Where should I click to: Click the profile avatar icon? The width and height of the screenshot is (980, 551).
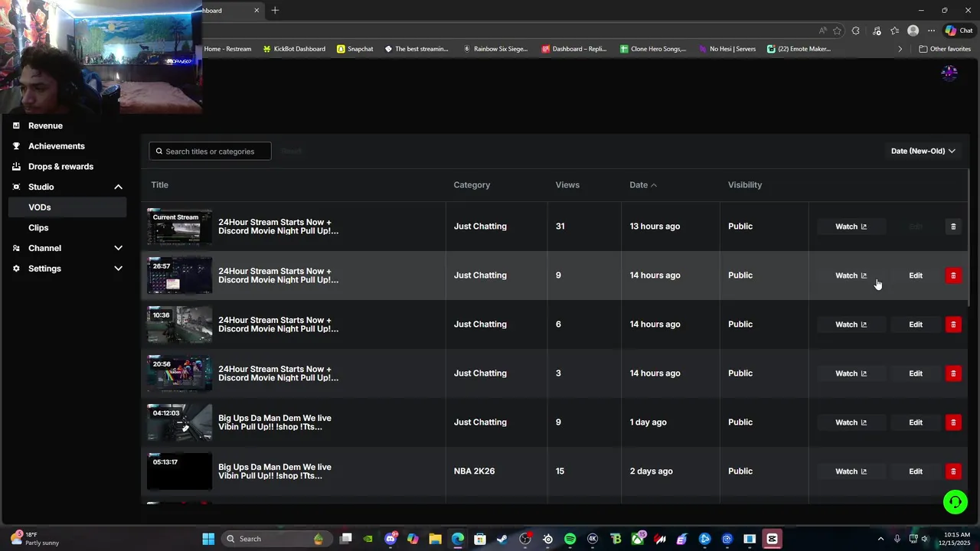[x=949, y=73]
